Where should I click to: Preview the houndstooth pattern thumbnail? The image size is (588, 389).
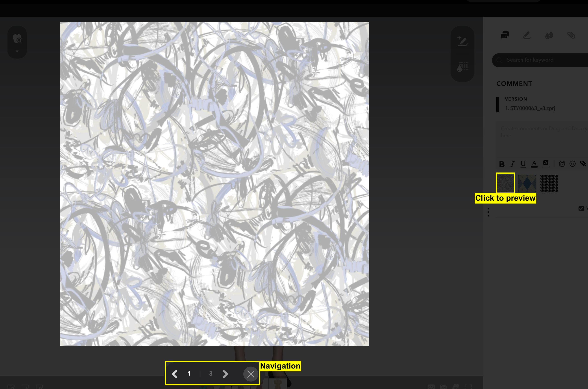[549, 183]
